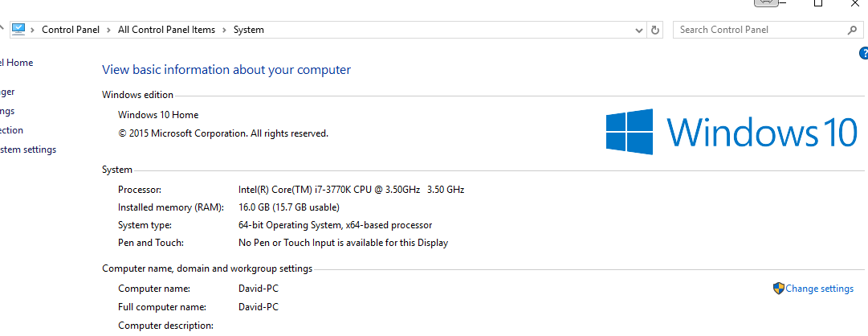Viewport: 868px width, 336px height.
Task: Open Control Panel Home in the sidebar
Action: click(x=17, y=63)
